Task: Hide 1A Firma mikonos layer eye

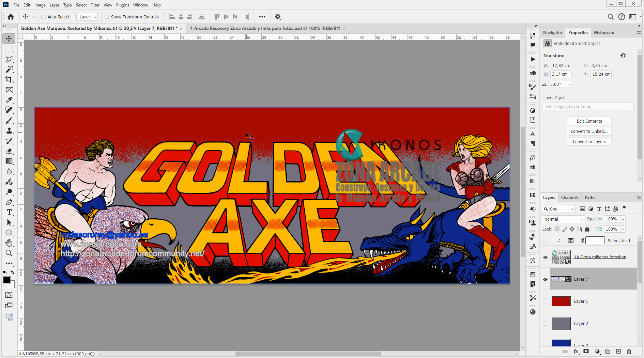Action: [545, 257]
